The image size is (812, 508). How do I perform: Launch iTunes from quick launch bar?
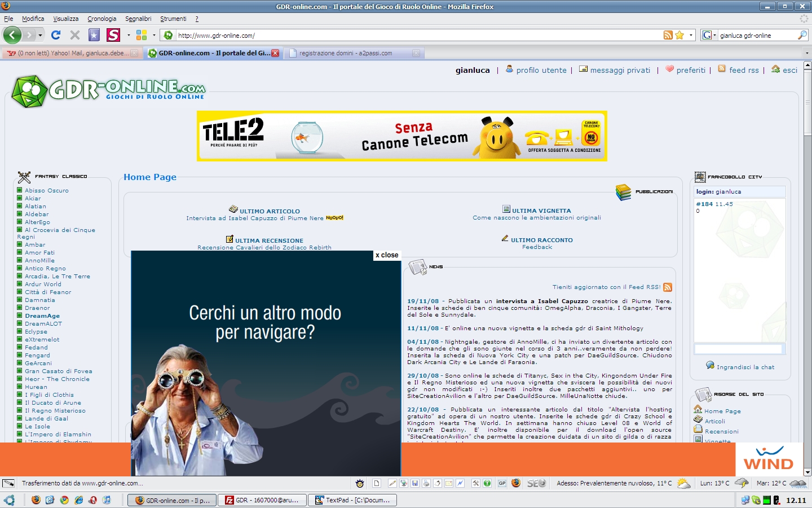point(107,500)
